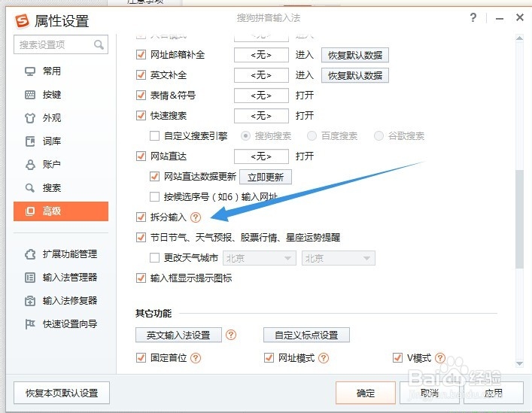
Task: Click the flag icon beside 快速设置向导
Action: [x=30, y=324]
